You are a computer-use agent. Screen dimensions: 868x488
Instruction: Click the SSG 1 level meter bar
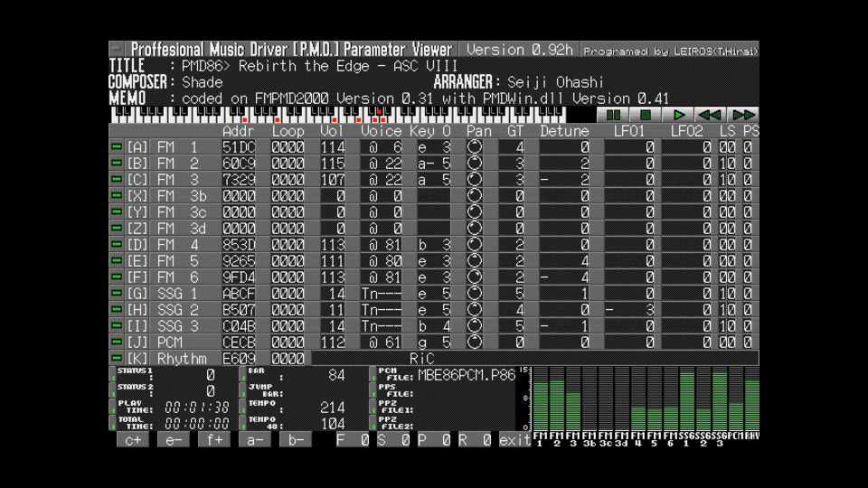coord(686,398)
